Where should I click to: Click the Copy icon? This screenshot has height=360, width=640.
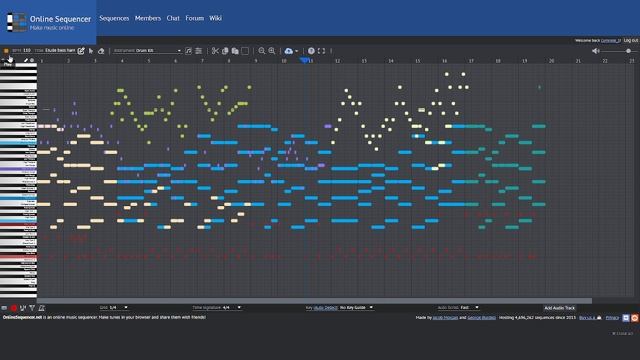pyautogui.click(x=225, y=51)
